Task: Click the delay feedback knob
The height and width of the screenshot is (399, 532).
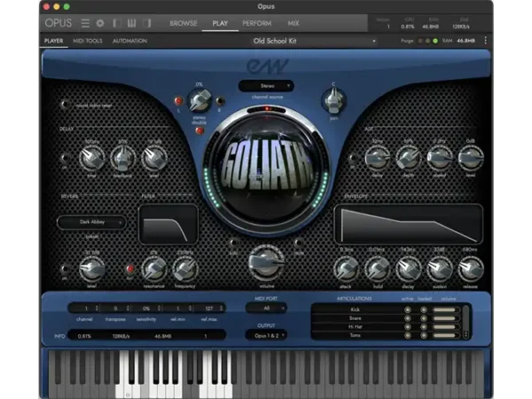Action: point(122,158)
